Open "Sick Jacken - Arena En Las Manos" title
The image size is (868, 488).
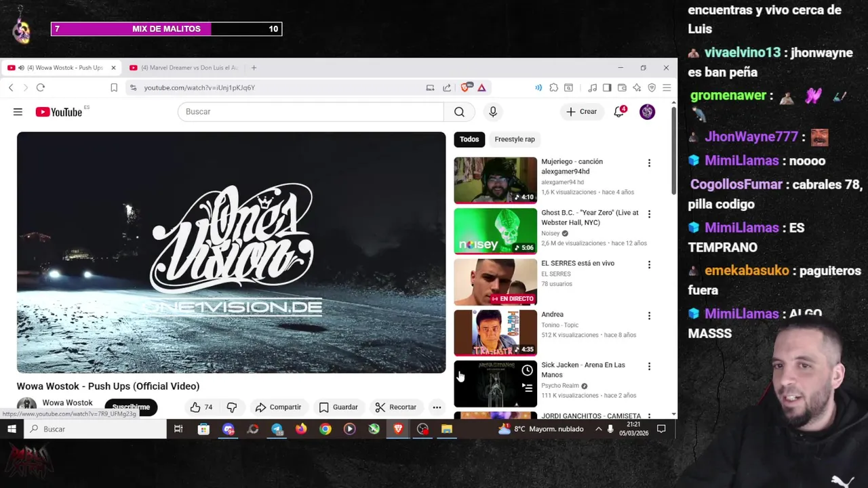coord(583,369)
